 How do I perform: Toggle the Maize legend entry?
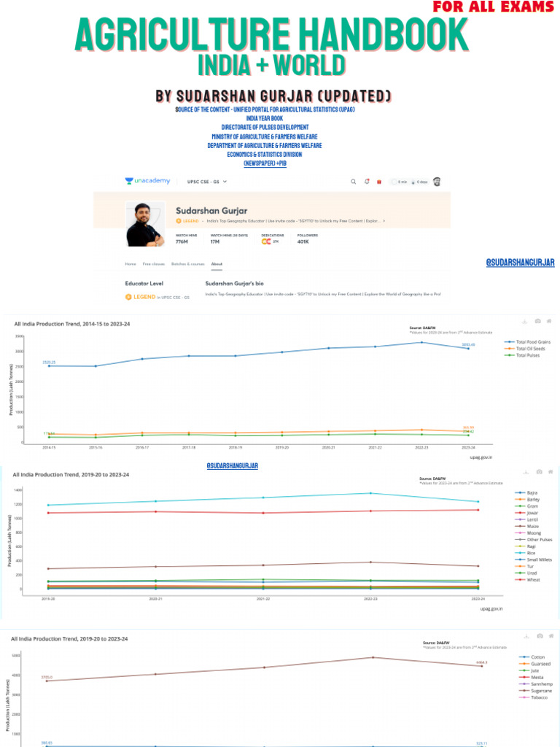click(x=527, y=527)
